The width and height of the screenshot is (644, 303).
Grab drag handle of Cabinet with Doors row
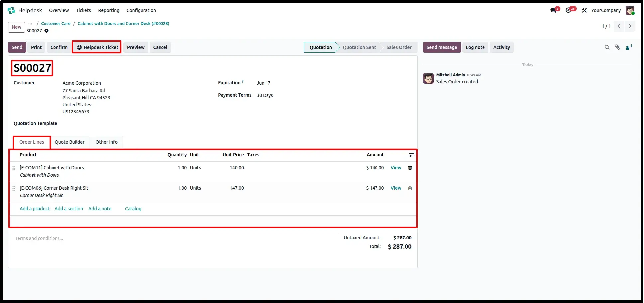[14, 168]
